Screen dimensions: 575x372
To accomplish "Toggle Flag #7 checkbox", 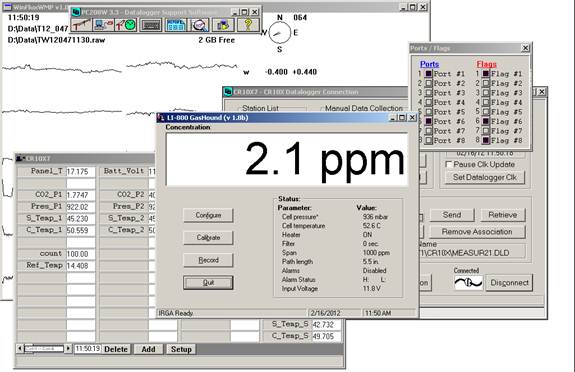I will pos(486,131).
